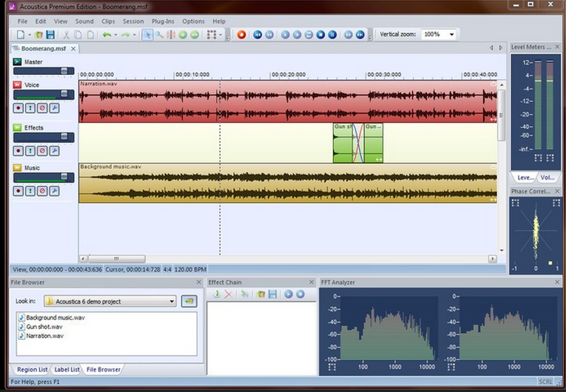Viewport: 566px width, 392px height.
Task: Arm the Music track for recording
Action: pyautogui.click(x=18, y=191)
